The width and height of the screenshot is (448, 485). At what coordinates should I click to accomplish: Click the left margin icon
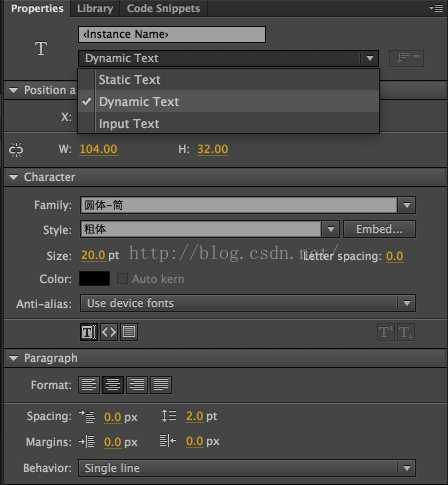click(87, 442)
